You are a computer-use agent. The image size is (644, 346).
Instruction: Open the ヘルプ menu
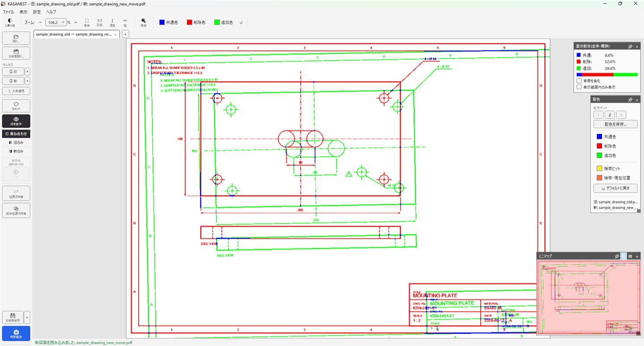(51, 12)
